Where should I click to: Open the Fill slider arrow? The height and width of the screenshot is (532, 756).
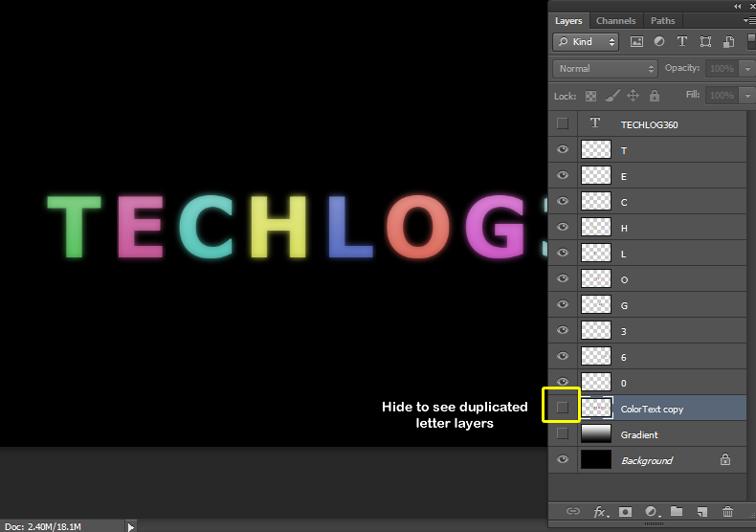point(747,96)
